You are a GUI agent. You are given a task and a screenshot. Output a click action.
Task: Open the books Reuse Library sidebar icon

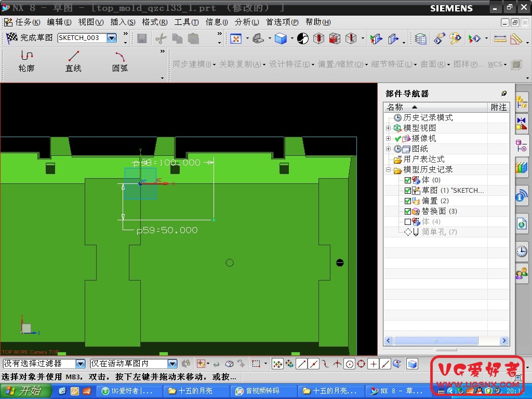point(522,167)
